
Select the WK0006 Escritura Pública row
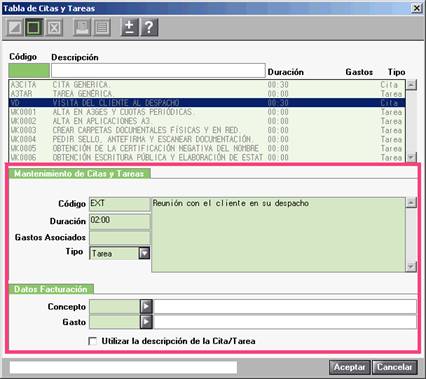(207, 157)
